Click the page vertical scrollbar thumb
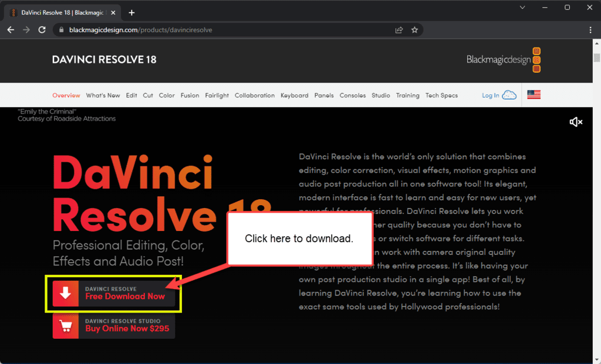This screenshot has height=364, width=601. [x=597, y=58]
